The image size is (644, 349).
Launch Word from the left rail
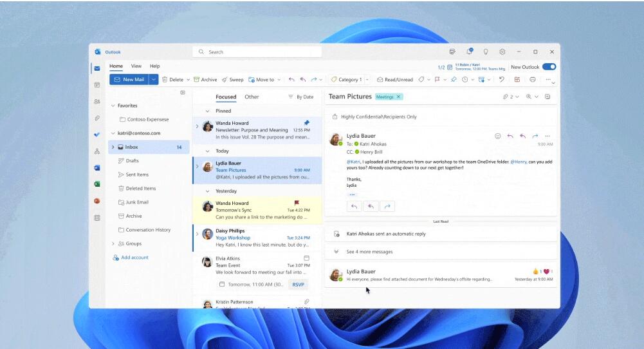[97, 167]
